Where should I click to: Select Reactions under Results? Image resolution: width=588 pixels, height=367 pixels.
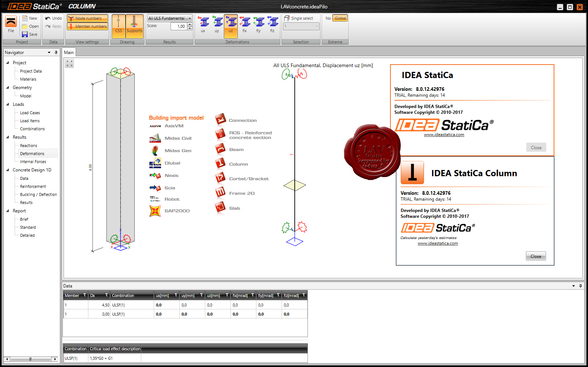[28, 146]
